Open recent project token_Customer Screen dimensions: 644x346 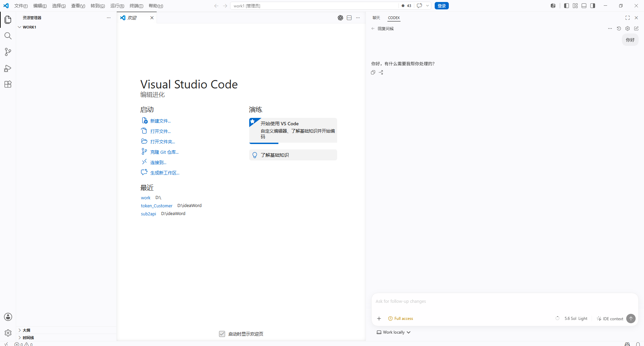point(157,206)
